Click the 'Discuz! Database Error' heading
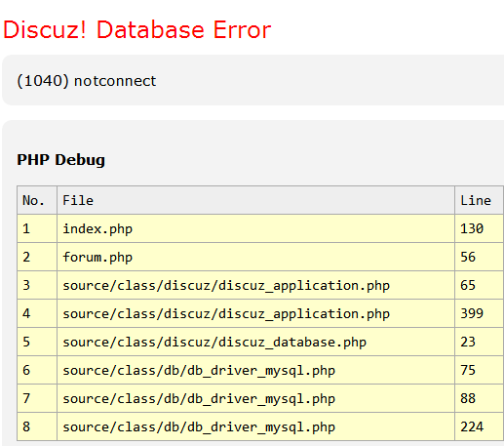Screen dimensions: 504x446 (136, 29)
